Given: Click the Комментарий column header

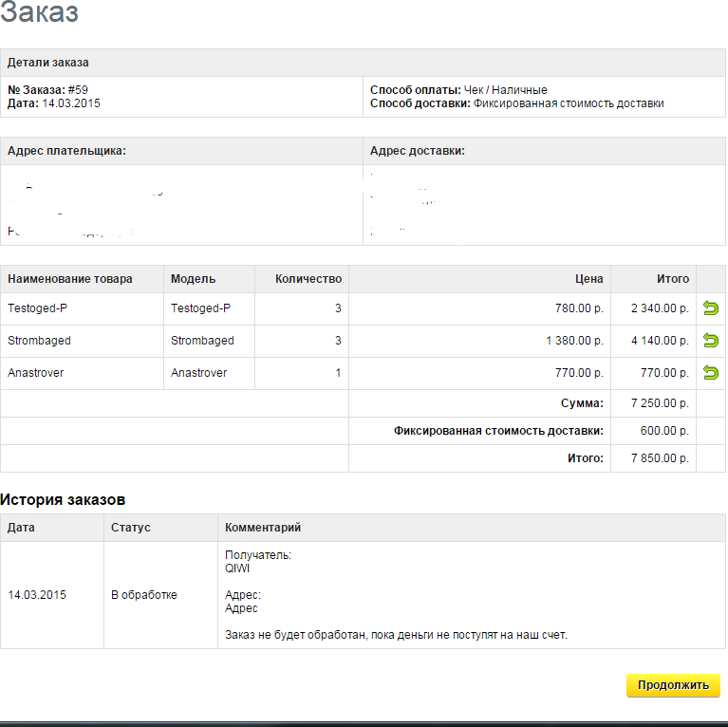Looking at the screenshot, I should click(263, 528).
